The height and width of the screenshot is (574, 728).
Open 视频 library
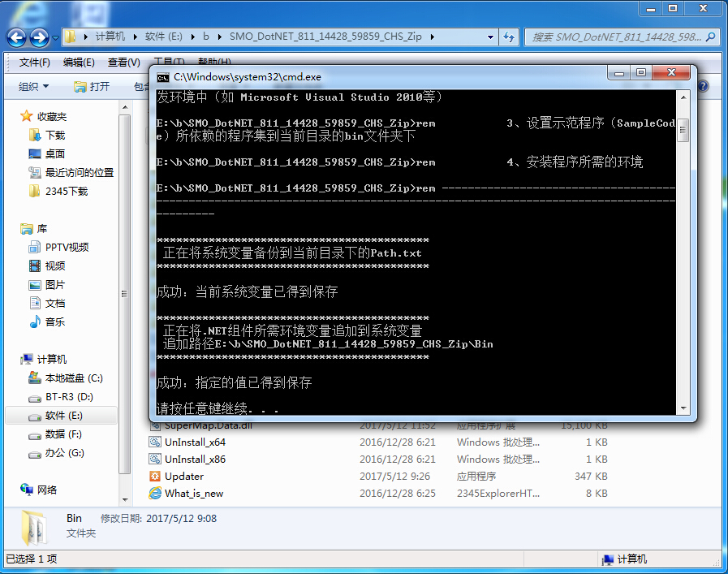(47, 265)
